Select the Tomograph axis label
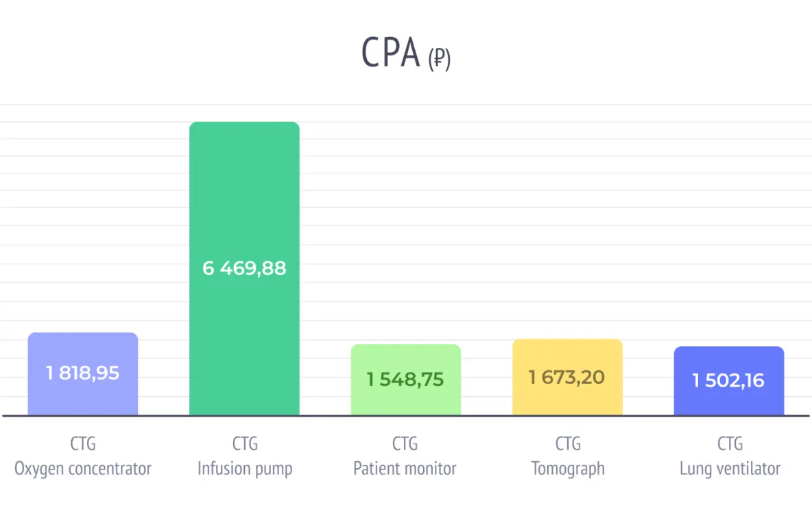This screenshot has width=812, height=512. 568,470
